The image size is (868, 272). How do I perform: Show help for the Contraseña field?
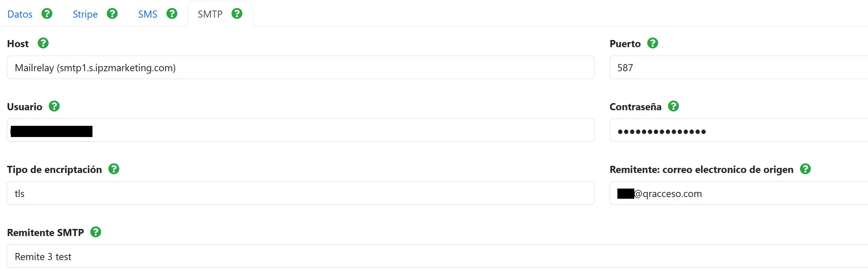point(674,106)
